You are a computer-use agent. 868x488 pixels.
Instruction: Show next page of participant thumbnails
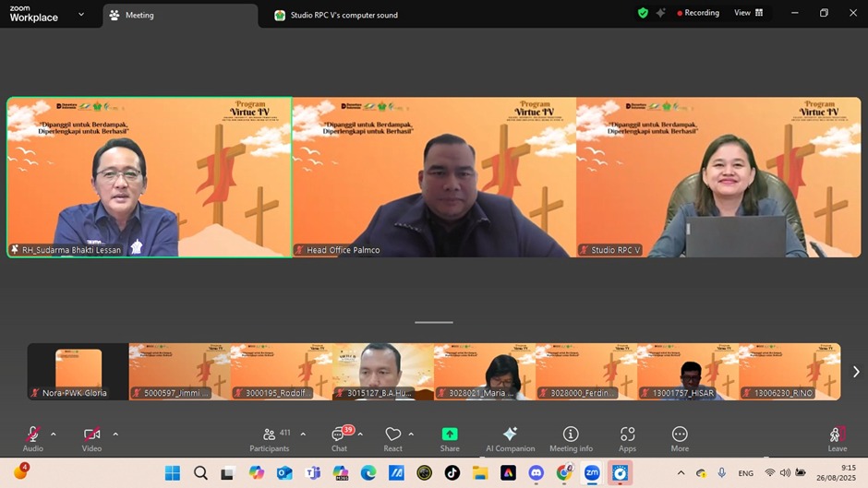click(856, 372)
